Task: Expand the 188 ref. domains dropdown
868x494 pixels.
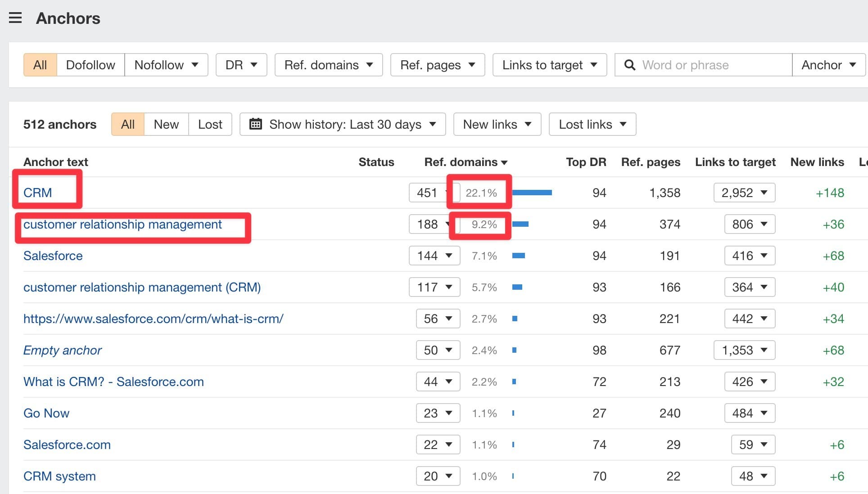Action: pos(434,224)
